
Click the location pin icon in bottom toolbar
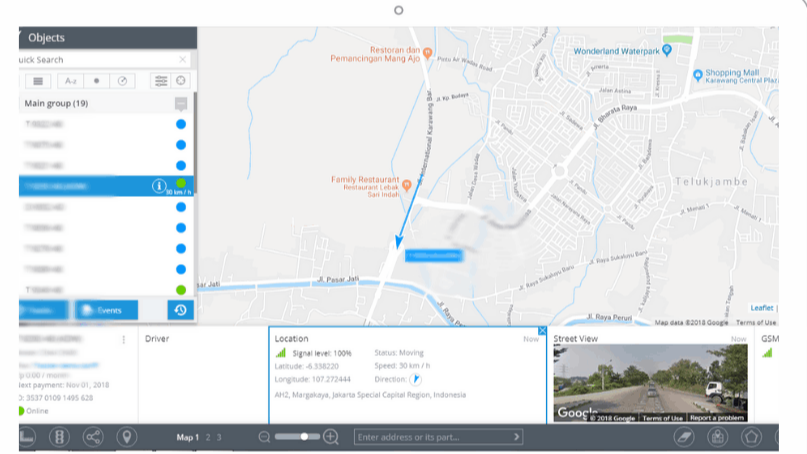click(126, 437)
